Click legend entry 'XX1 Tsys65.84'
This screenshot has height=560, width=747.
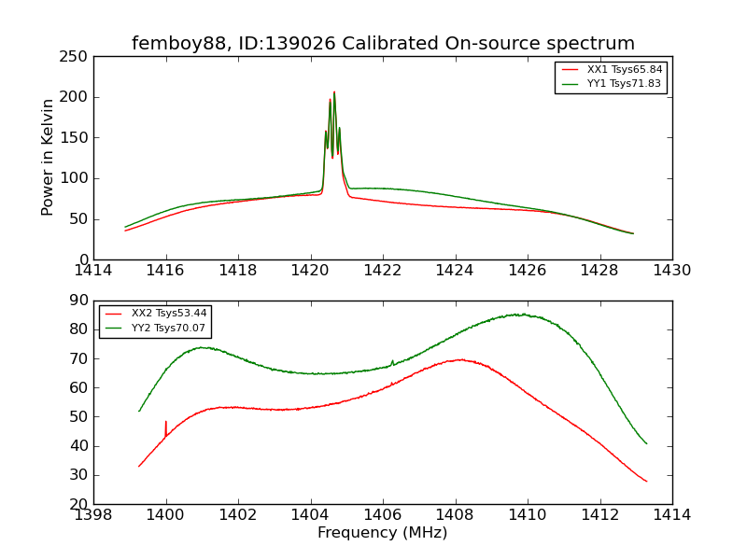(625, 69)
